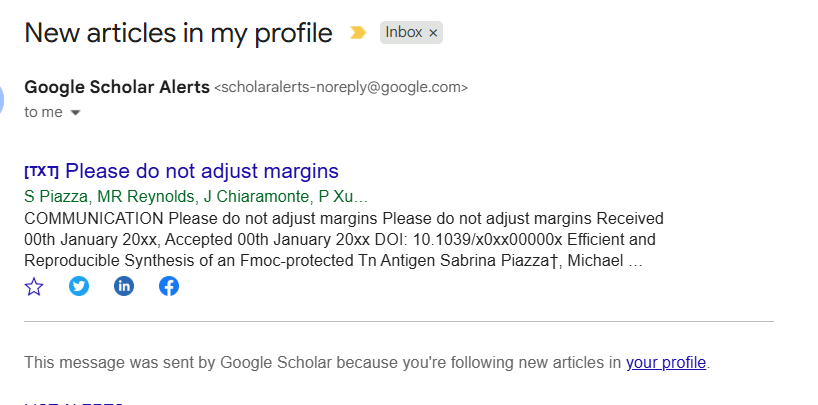This screenshot has width=818, height=405.
Task: Share article on LinkedIn
Action: (124, 287)
